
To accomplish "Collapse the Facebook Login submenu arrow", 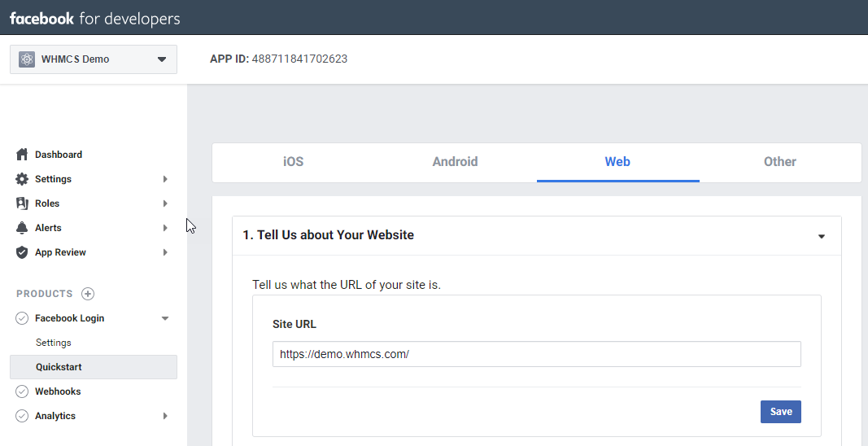I will [165, 318].
